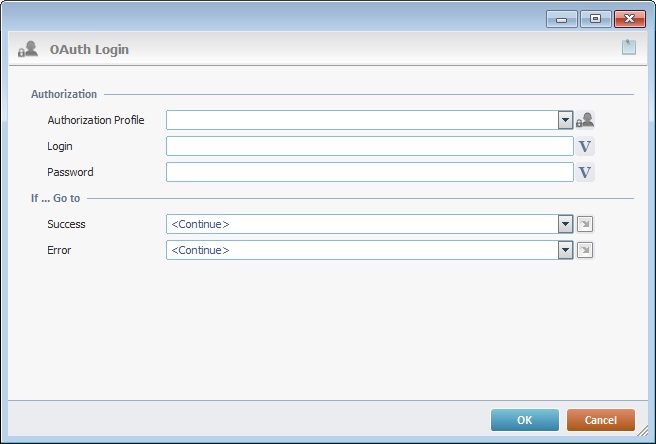Expand Error go-to dropdown arrow
The width and height of the screenshot is (656, 444).
tap(565, 250)
